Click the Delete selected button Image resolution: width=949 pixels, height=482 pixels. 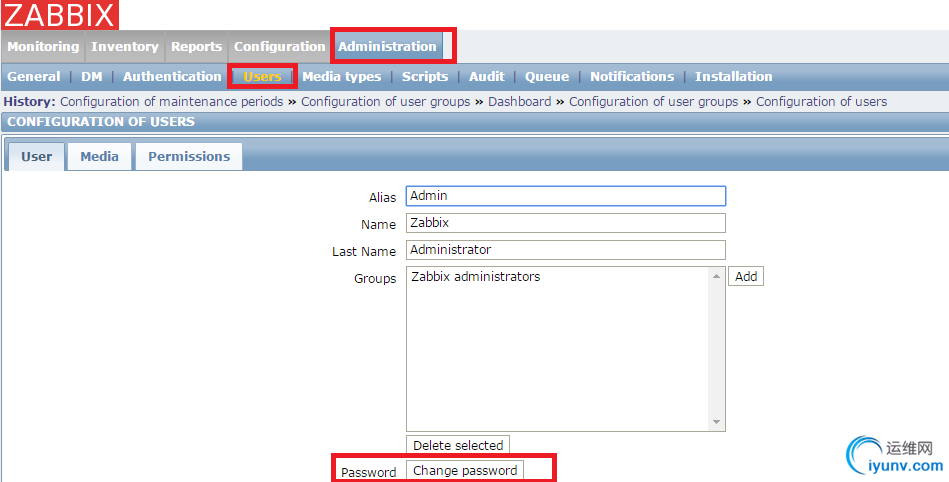click(458, 445)
